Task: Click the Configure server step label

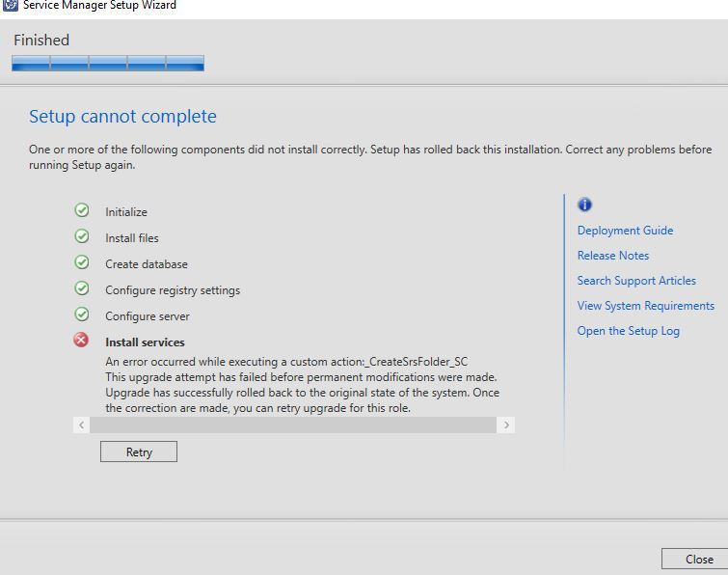Action: 148,316
